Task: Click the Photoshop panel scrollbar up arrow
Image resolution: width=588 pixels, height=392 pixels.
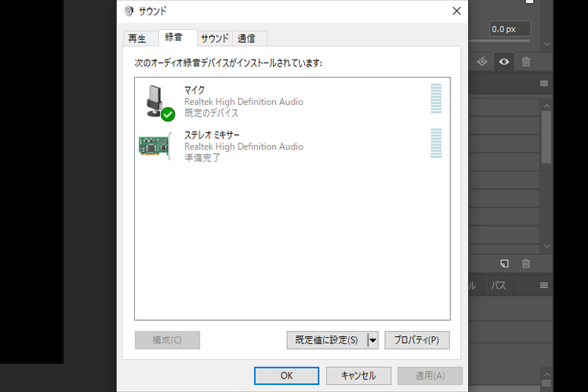Action: pyautogui.click(x=546, y=106)
